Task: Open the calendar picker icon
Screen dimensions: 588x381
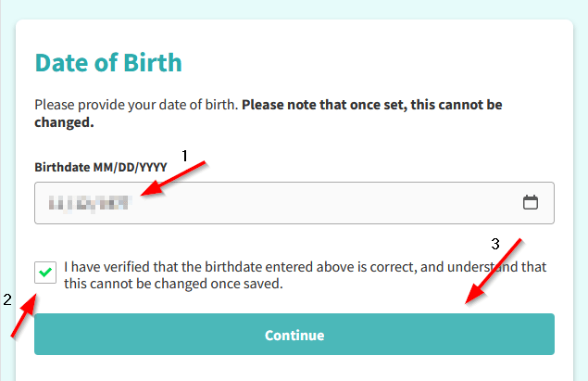Action: (531, 202)
